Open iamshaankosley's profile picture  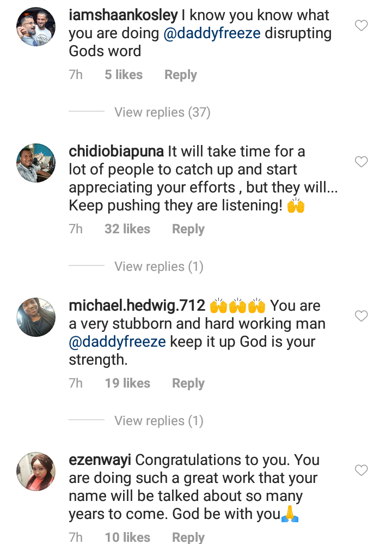click(35, 26)
